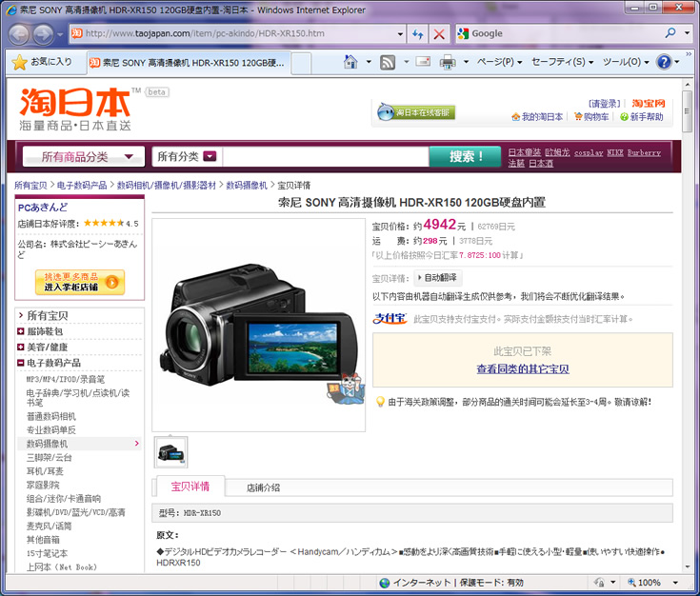Open the blue Help question mark icon
700x596 pixels.
(665, 62)
